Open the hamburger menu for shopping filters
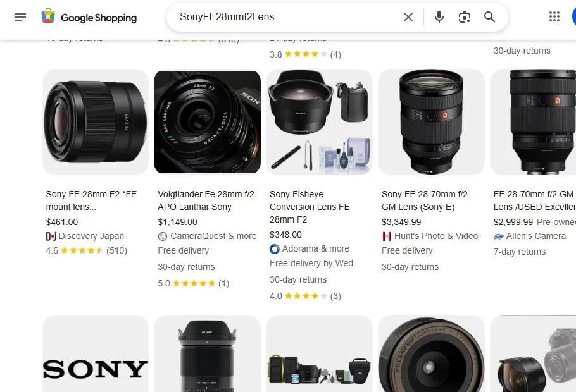576x392 pixels. click(x=20, y=17)
